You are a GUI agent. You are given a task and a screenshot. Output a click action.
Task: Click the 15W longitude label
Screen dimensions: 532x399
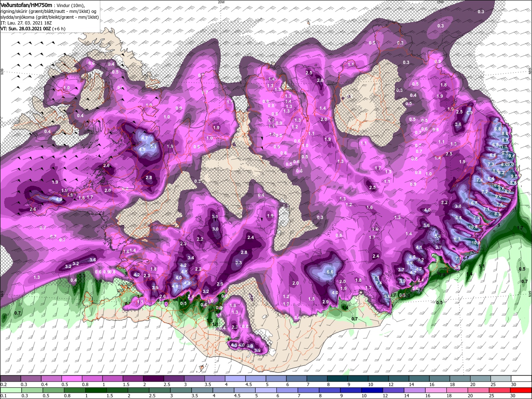(x=440, y=2)
